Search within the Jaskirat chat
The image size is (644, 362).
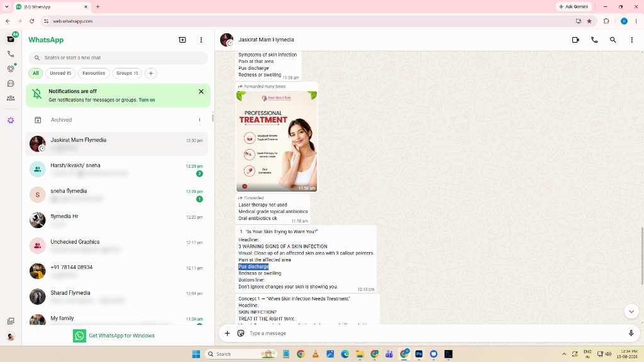pos(613,40)
